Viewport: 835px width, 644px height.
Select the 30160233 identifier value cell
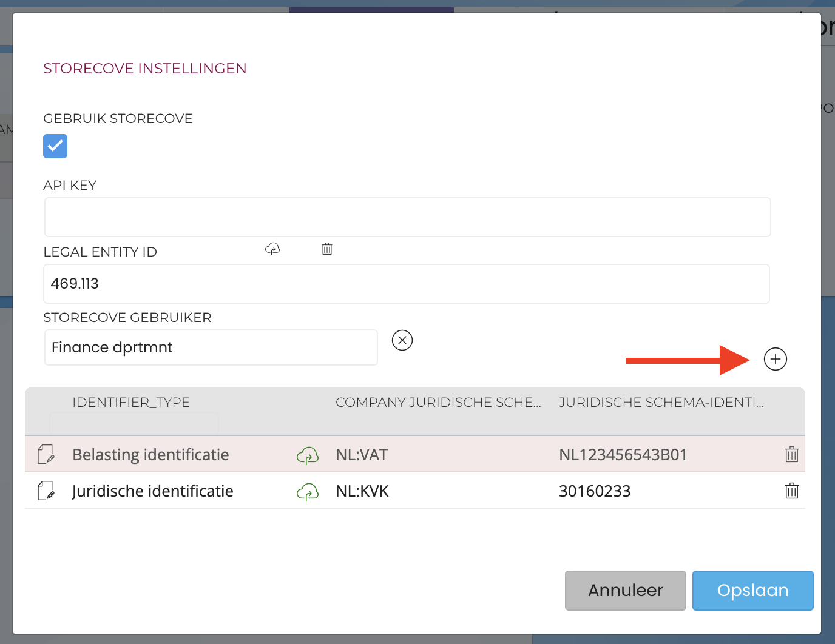point(595,491)
